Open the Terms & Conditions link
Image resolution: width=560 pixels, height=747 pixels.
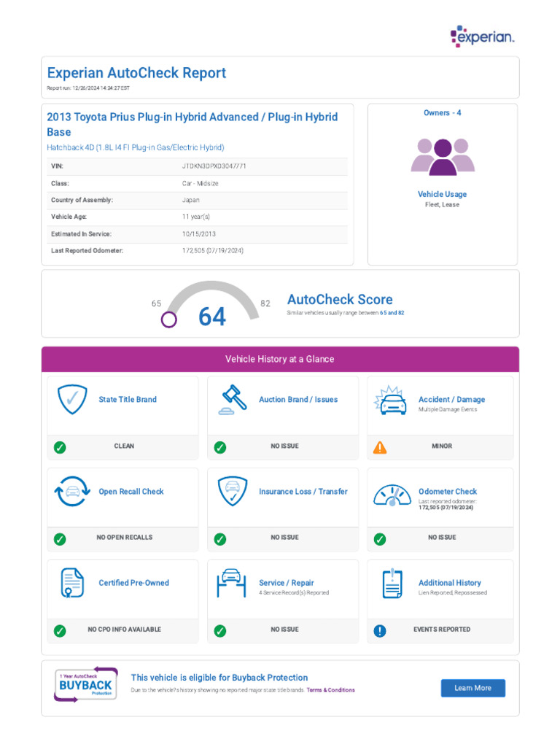click(330, 690)
